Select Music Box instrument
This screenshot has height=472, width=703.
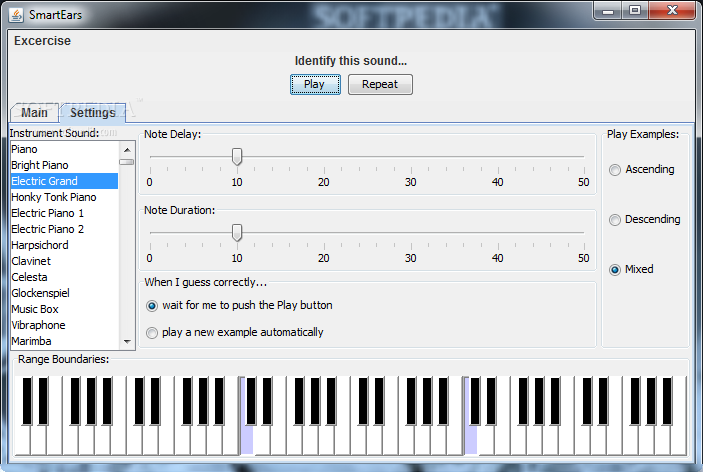pos(65,309)
